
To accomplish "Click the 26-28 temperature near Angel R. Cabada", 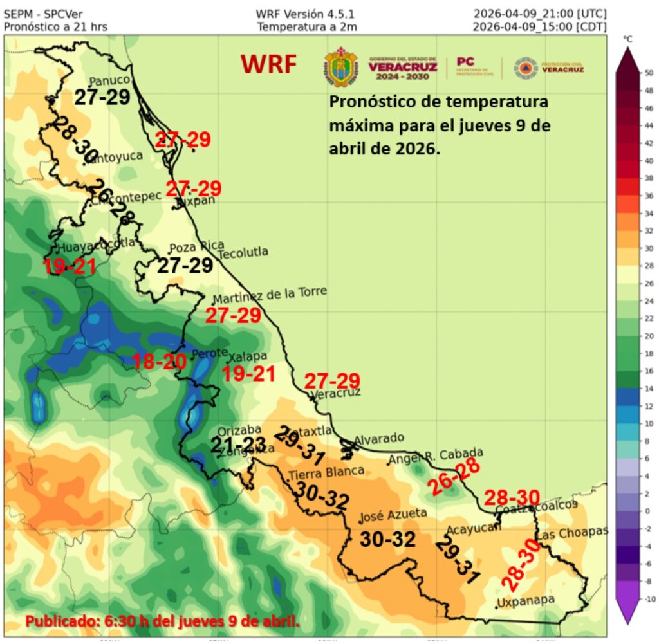I will pyautogui.click(x=454, y=477).
